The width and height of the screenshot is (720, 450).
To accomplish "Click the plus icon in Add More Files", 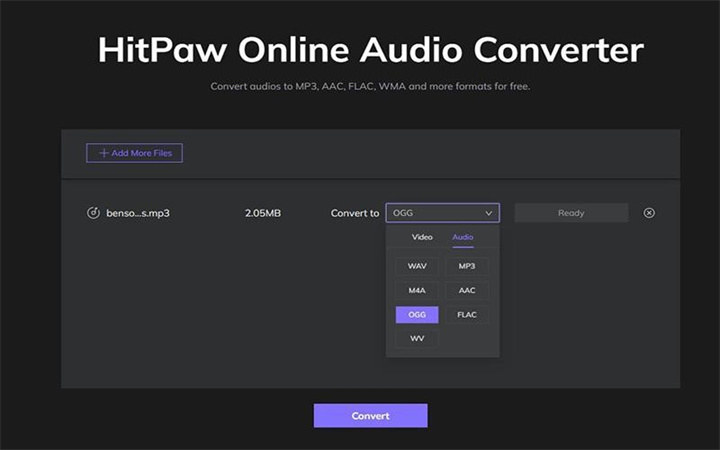I will (x=104, y=153).
